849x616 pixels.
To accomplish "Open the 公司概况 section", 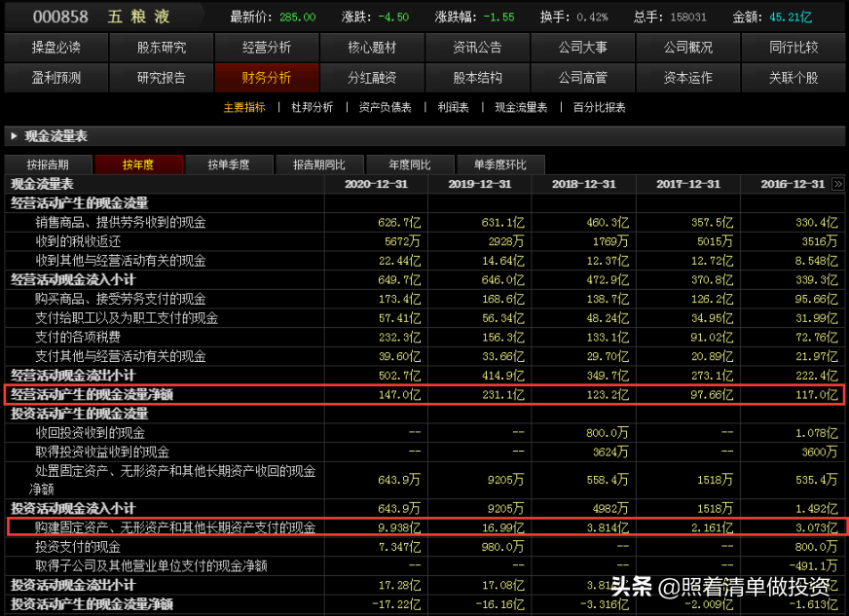I will (688, 46).
